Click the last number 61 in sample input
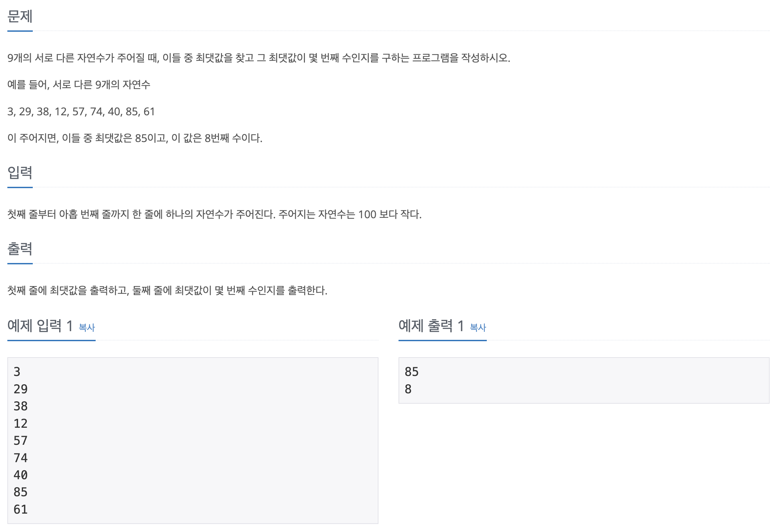The image size is (783, 532). pos(20,509)
